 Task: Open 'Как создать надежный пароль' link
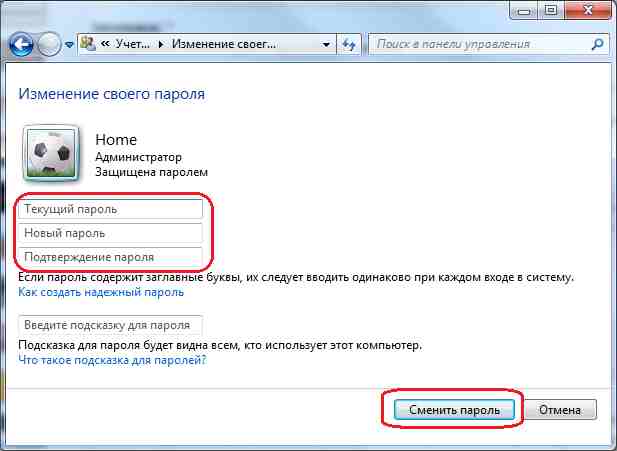101,292
